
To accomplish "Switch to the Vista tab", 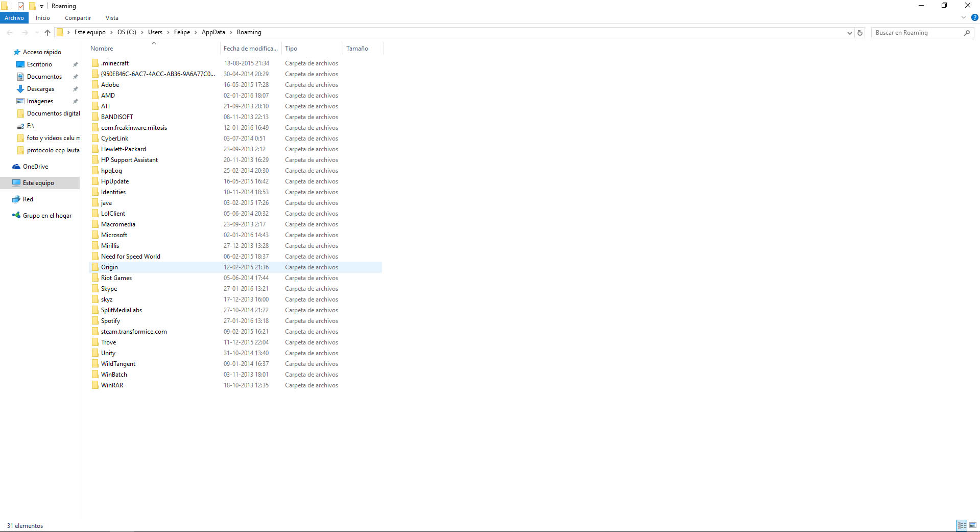I will point(112,18).
